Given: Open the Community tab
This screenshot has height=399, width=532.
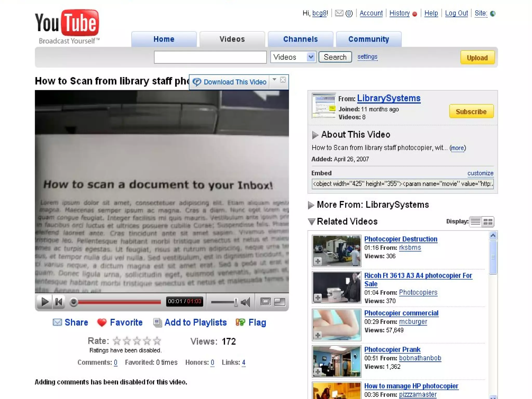Looking at the screenshot, I should click(368, 39).
